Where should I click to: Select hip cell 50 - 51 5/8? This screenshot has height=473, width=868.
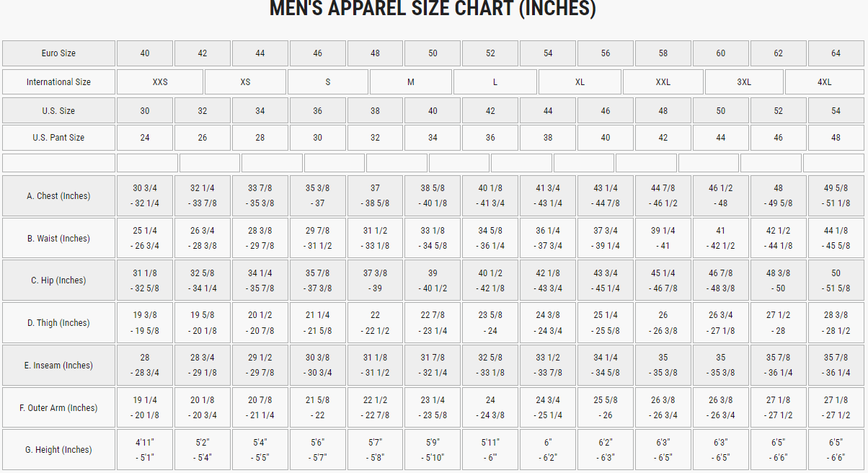(836, 280)
